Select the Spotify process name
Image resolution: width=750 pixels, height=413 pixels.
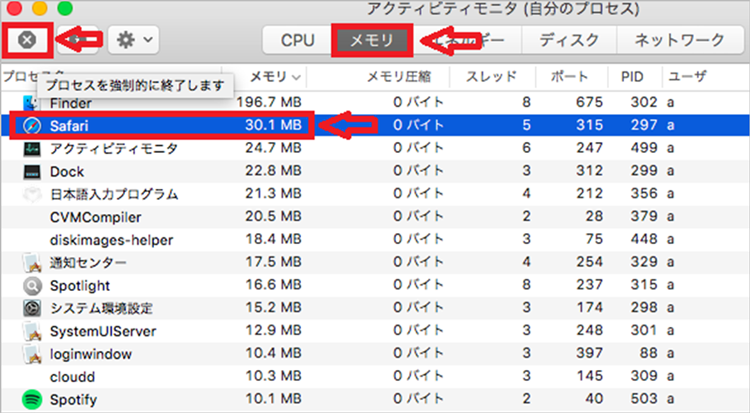pos(73,400)
